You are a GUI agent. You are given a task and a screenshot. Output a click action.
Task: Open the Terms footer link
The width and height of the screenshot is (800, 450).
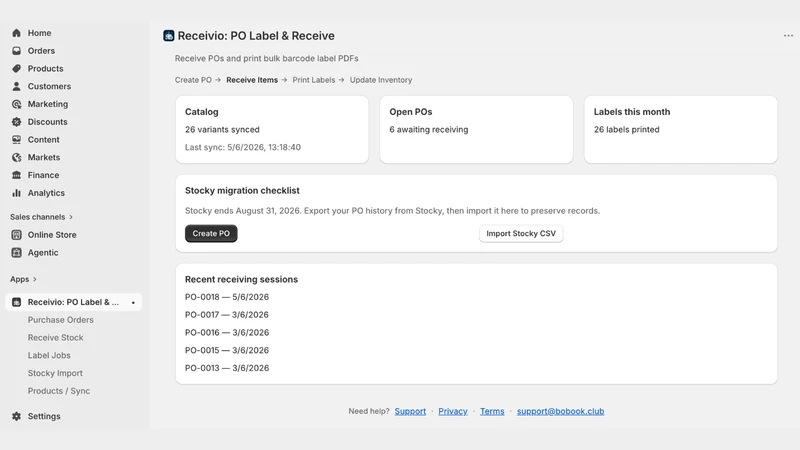[x=492, y=411]
